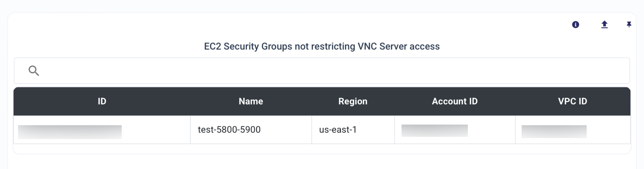Click the EC2 Security Groups widget title

coord(322,46)
